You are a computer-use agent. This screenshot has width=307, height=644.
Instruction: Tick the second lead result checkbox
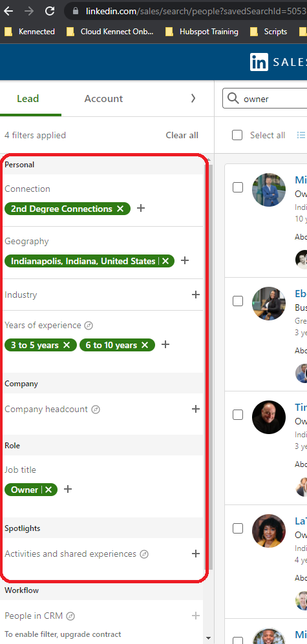coord(238,301)
